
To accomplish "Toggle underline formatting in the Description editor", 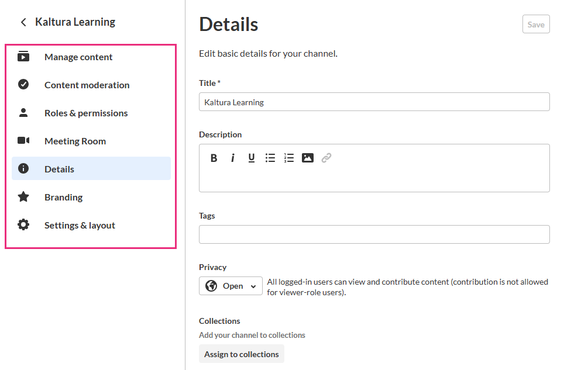I will point(251,158).
